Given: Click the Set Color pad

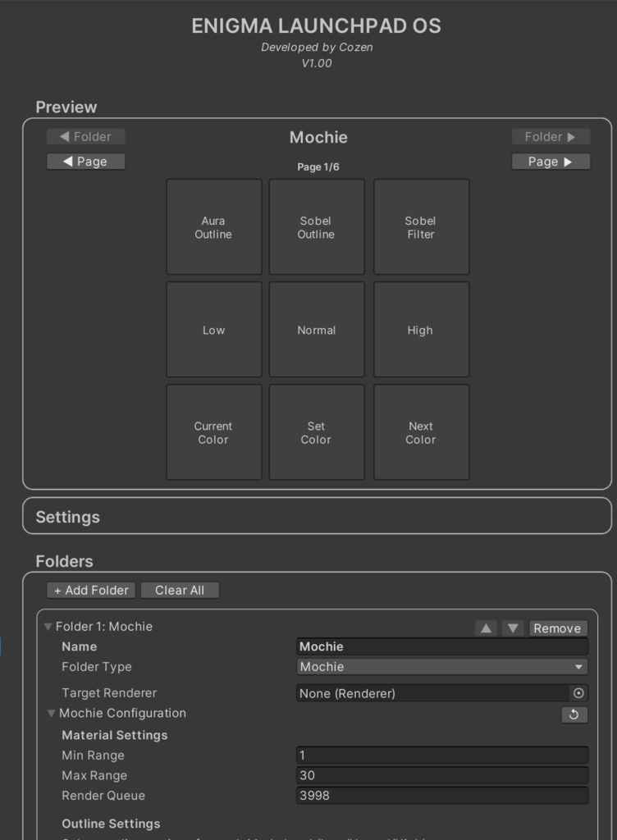Looking at the screenshot, I should [317, 432].
